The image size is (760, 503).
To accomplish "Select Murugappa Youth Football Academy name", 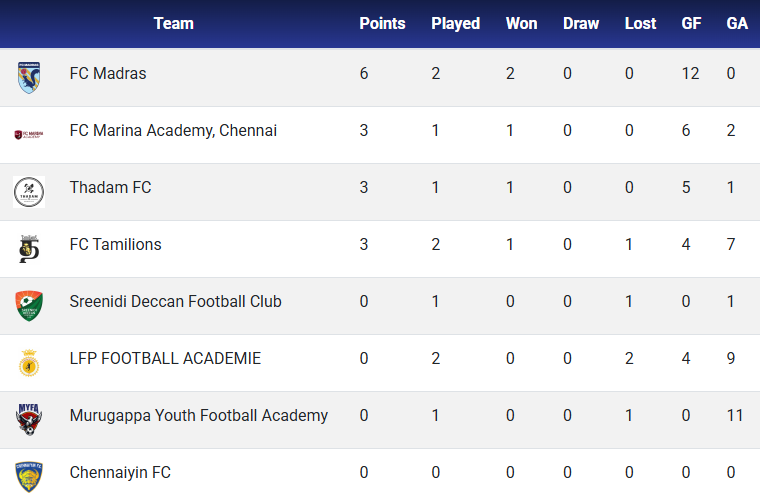I will 198,416.
